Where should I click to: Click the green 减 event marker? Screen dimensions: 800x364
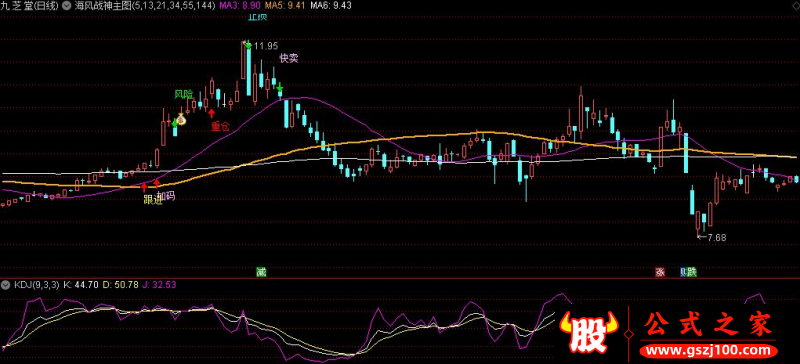(261, 272)
